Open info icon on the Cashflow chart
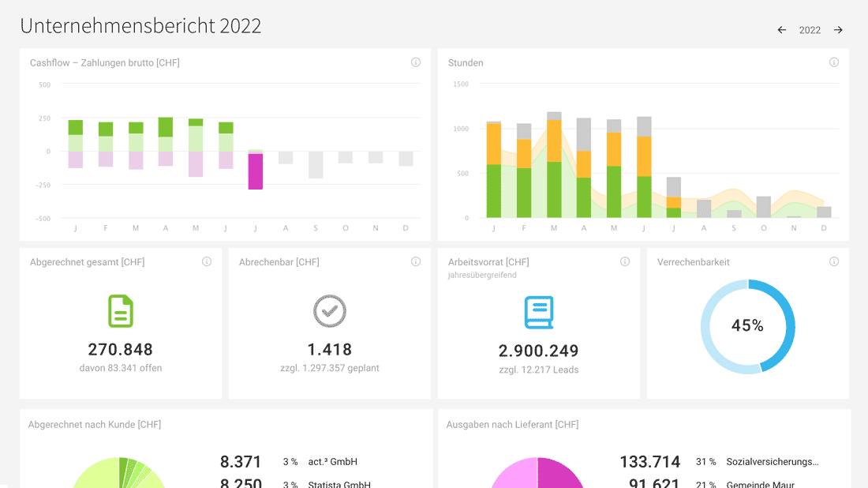 416,62
